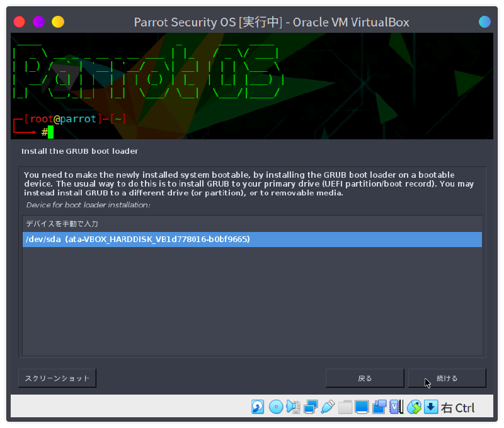This screenshot has width=504, height=428.
Task: Click the スクリーンショット screenshot button
Action: (57, 378)
